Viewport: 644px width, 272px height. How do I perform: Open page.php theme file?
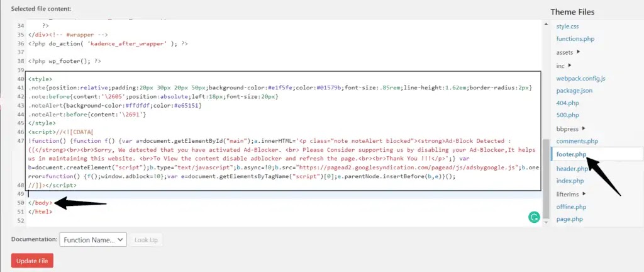click(x=569, y=219)
